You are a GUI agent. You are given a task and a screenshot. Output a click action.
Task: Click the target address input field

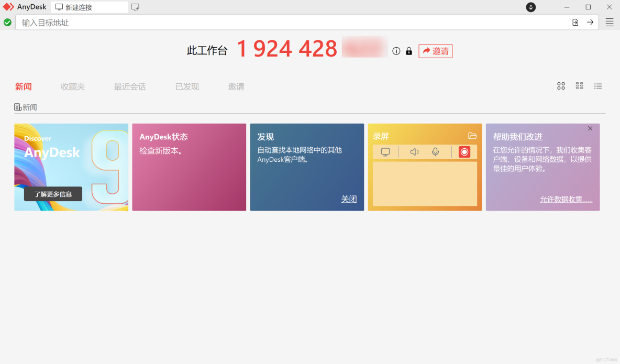tap(209, 23)
